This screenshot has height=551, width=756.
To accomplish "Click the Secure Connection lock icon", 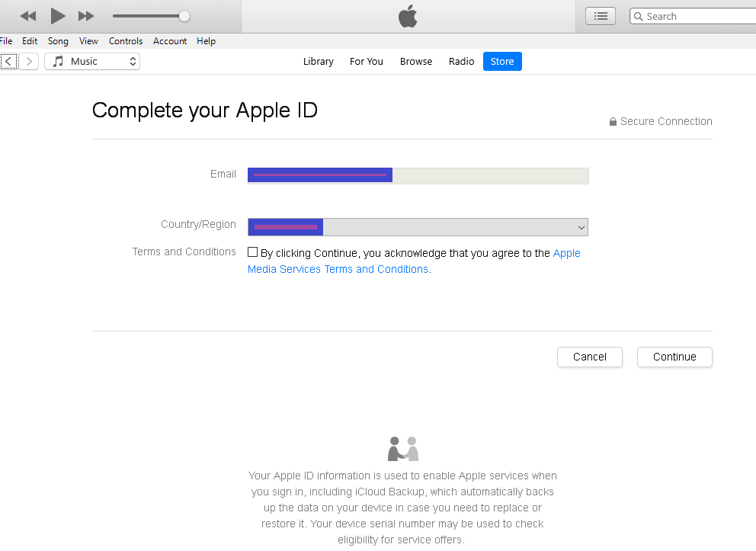I will (x=613, y=121).
